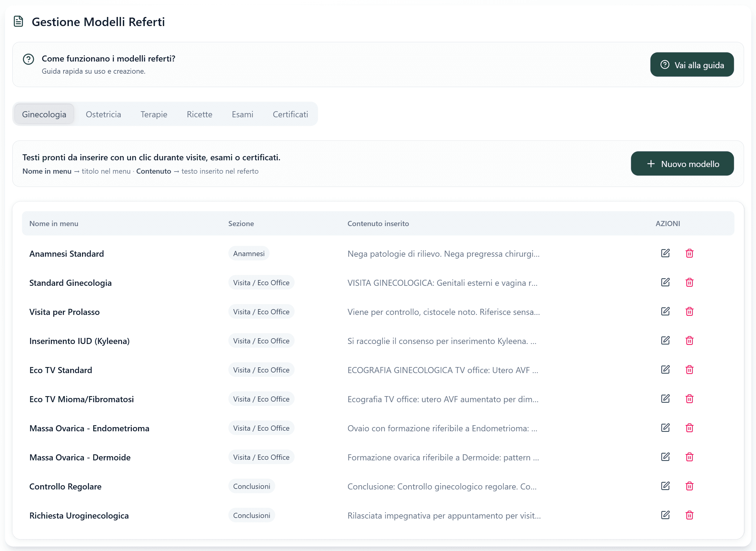Image resolution: width=756 pixels, height=551 pixels.
Task: Edit the Eco TV Standard template
Action: 665,369
